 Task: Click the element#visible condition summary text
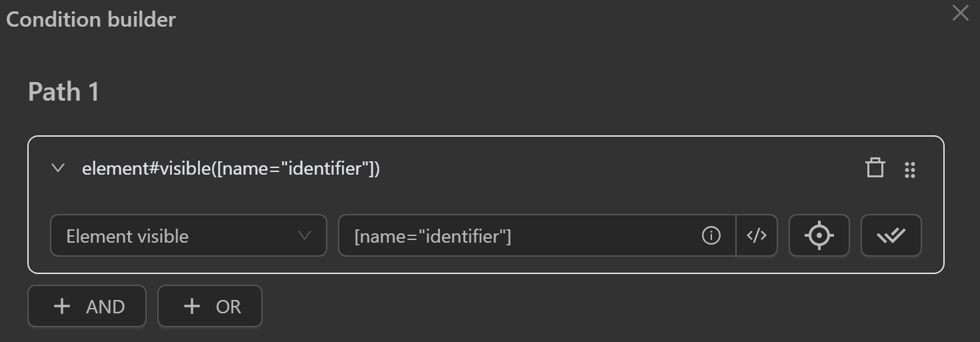coord(231,169)
